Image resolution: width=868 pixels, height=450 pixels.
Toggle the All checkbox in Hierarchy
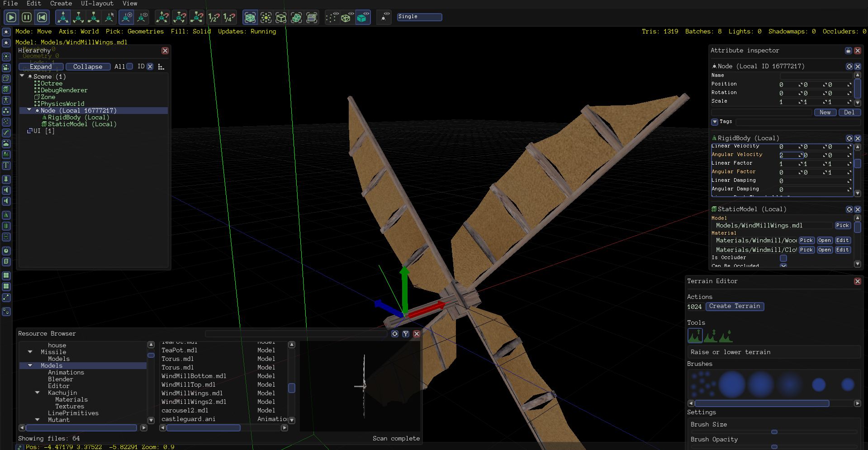[130, 66]
